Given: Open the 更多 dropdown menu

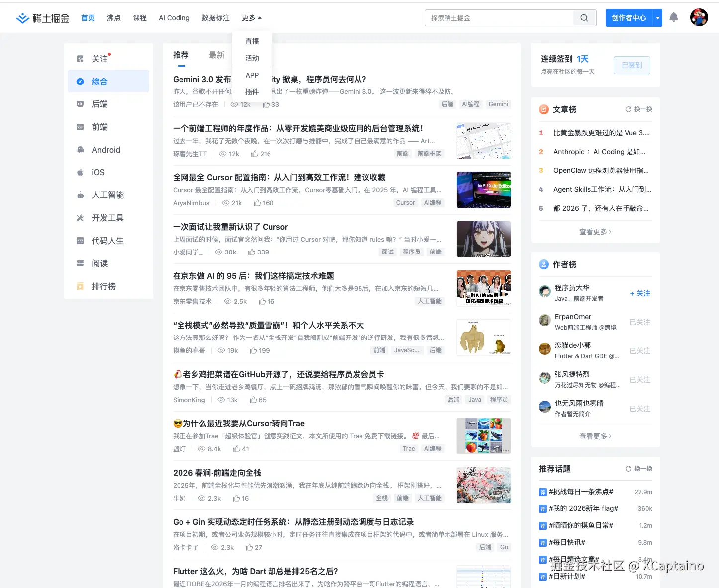Looking at the screenshot, I should click(x=251, y=17).
